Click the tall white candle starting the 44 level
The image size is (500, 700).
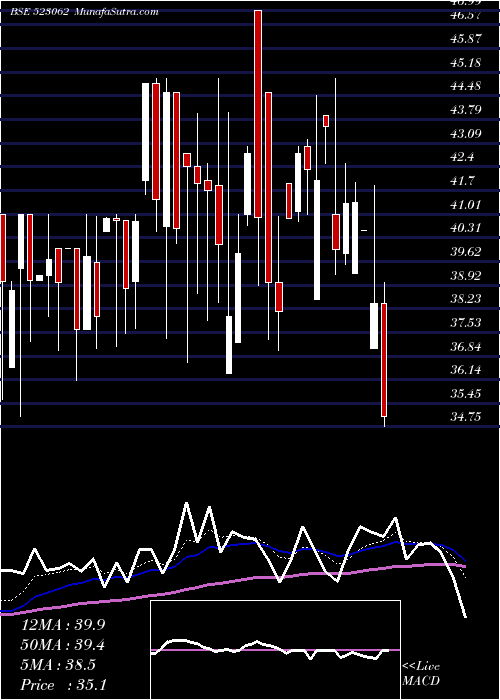coord(146,132)
